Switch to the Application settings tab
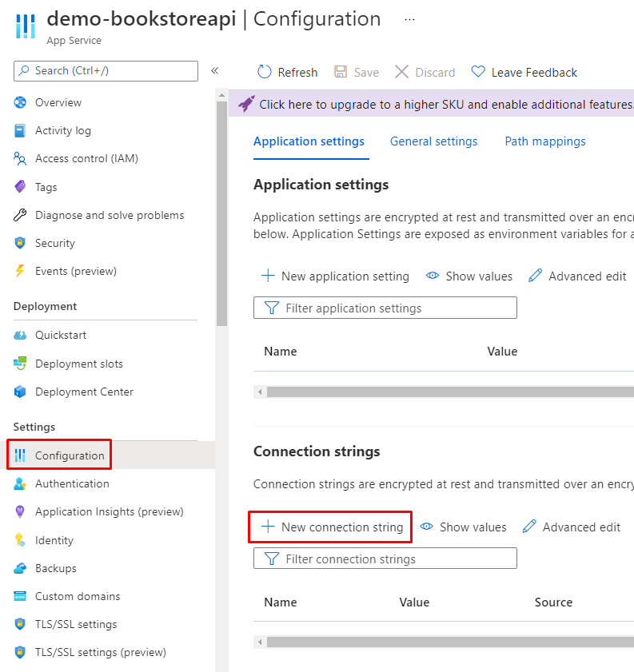634x672 pixels. 309,141
